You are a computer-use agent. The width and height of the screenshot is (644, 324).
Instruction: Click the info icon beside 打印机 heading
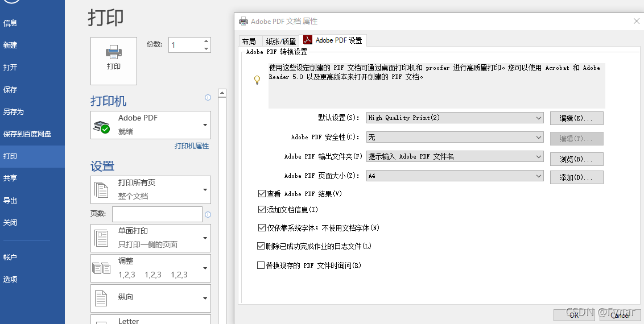click(208, 97)
